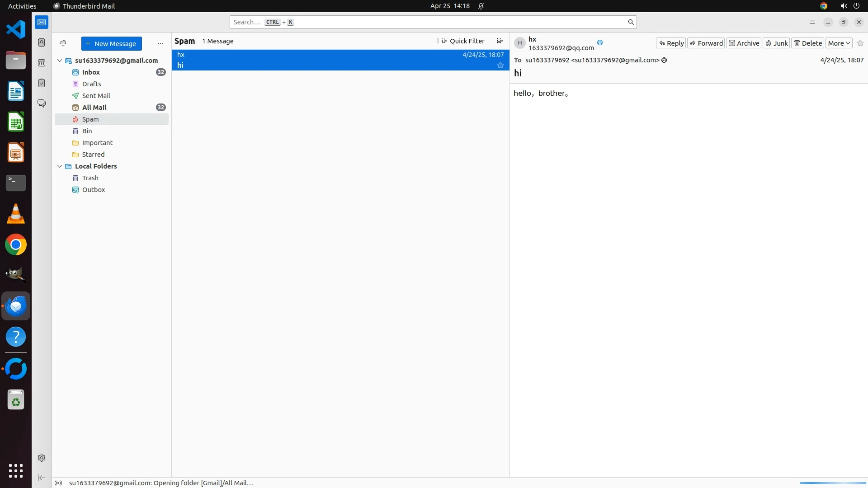Toggle the Quick Filter bar
This screenshot has width=868, height=488.
pos(462,41)
